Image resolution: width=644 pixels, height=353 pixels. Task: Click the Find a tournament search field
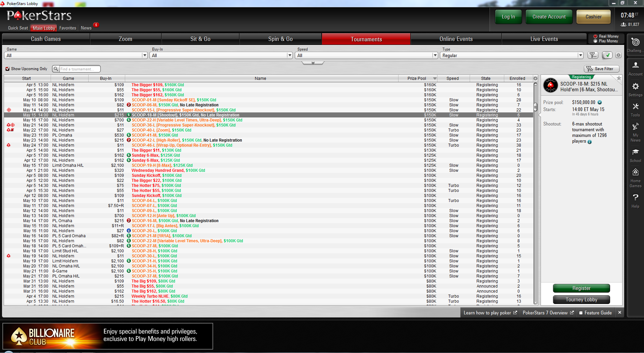point(80,69)
